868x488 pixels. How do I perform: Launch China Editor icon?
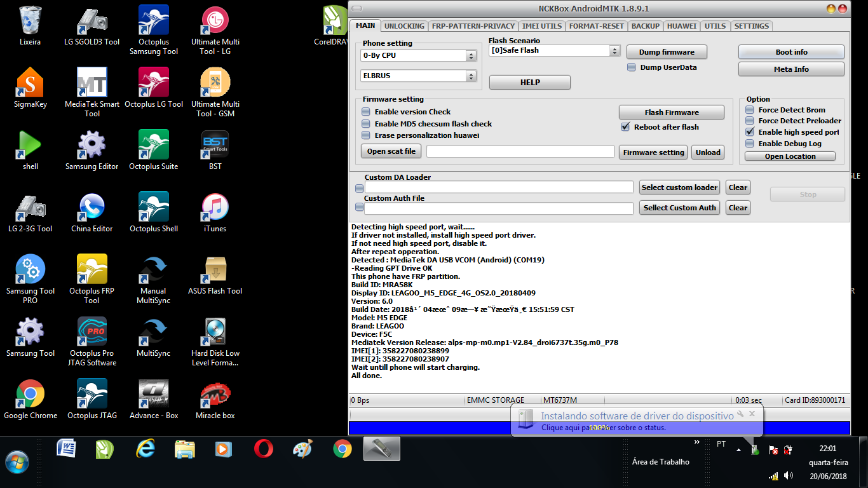(92, 212)
